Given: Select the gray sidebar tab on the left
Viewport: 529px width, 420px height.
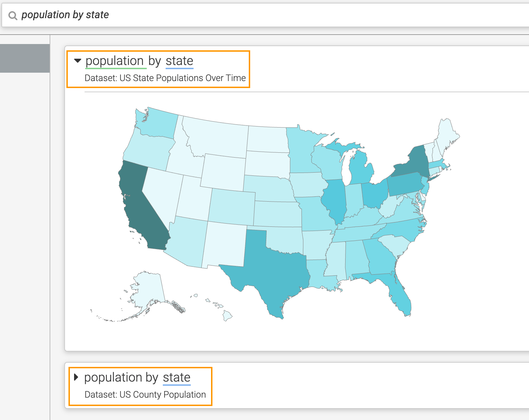Looking at the screenshot, I should [x=24, y=58].
